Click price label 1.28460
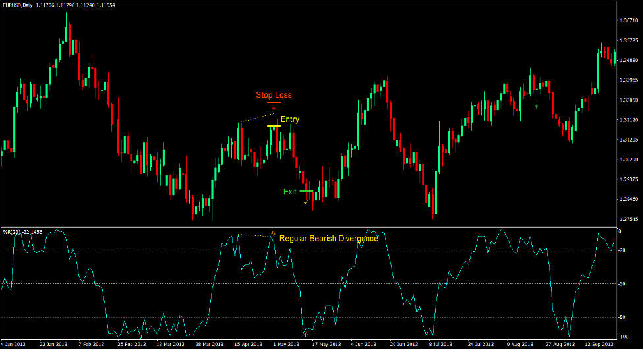This screenshot has width=644, height=350. click(x=629, y=199)
